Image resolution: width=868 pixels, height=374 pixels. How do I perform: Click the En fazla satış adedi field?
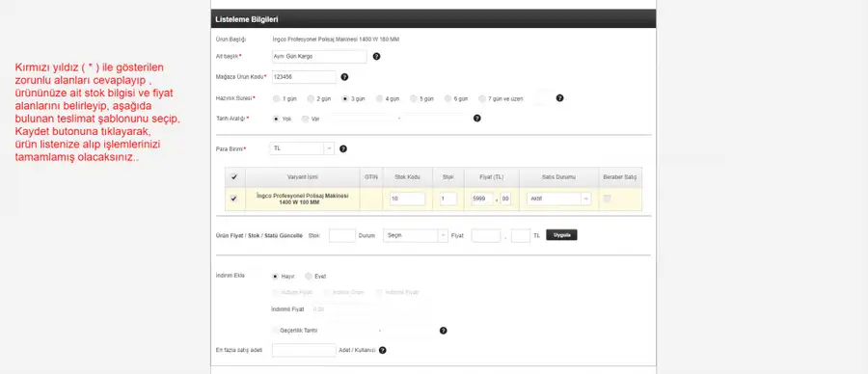[x=304, y=350]
